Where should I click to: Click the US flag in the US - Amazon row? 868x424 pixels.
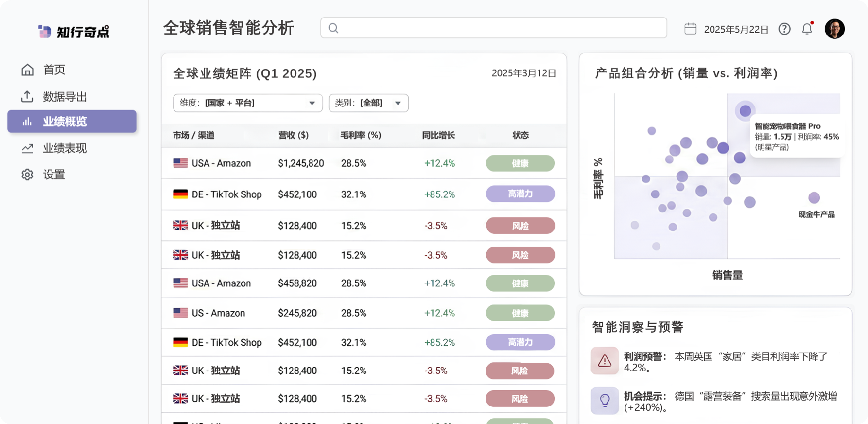click(x=180, y=313)
